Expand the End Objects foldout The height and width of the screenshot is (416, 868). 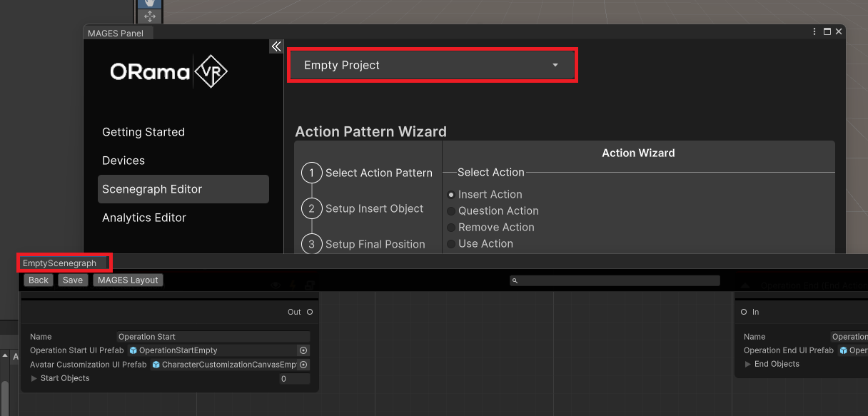pos(748,364)
